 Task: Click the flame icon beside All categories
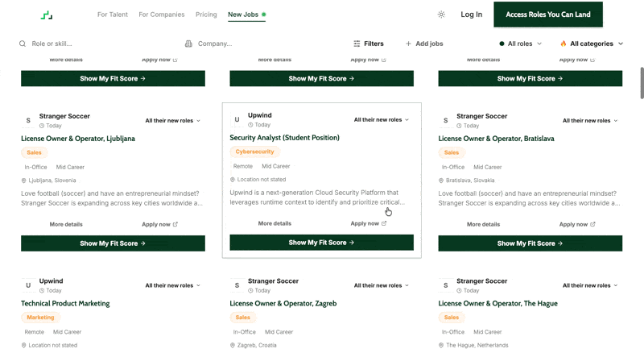563,44
